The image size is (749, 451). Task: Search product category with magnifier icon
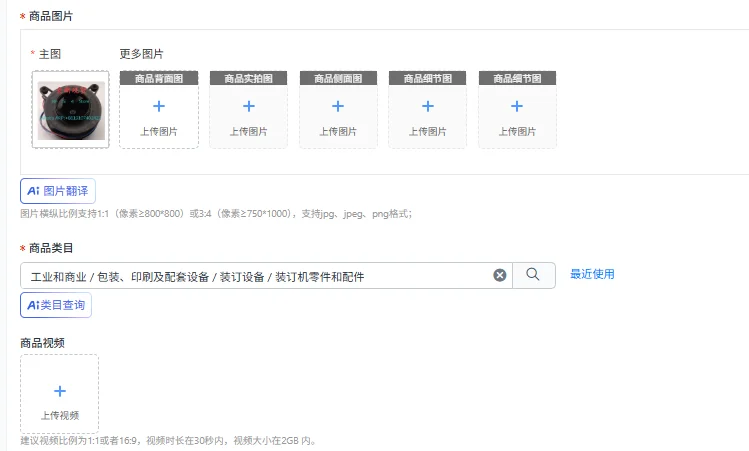click(533, 275)
